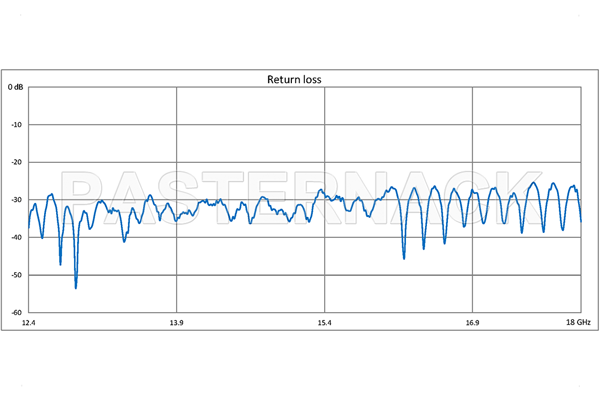Click the trace's right end at 18 GHz
Screen dimensions: 600x400
coord(580,220)
